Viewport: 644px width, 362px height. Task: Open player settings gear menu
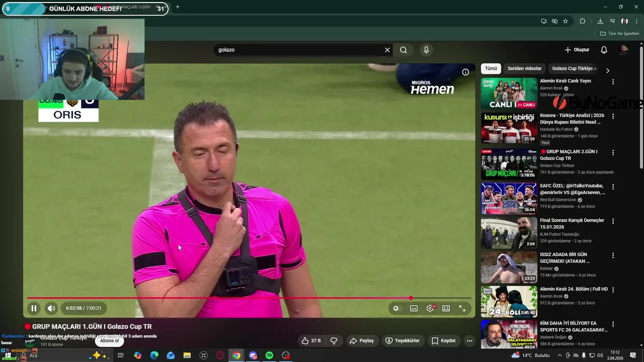[430, 308]
